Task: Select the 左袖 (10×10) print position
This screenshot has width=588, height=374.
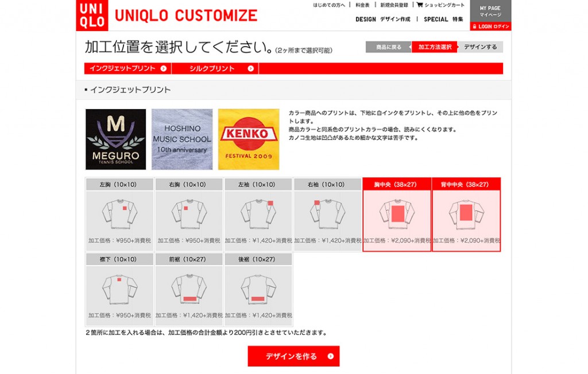Action: 258,215
